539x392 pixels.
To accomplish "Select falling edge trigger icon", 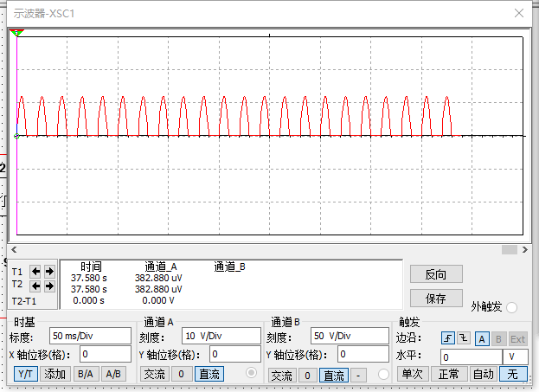I will click(463, 338).
